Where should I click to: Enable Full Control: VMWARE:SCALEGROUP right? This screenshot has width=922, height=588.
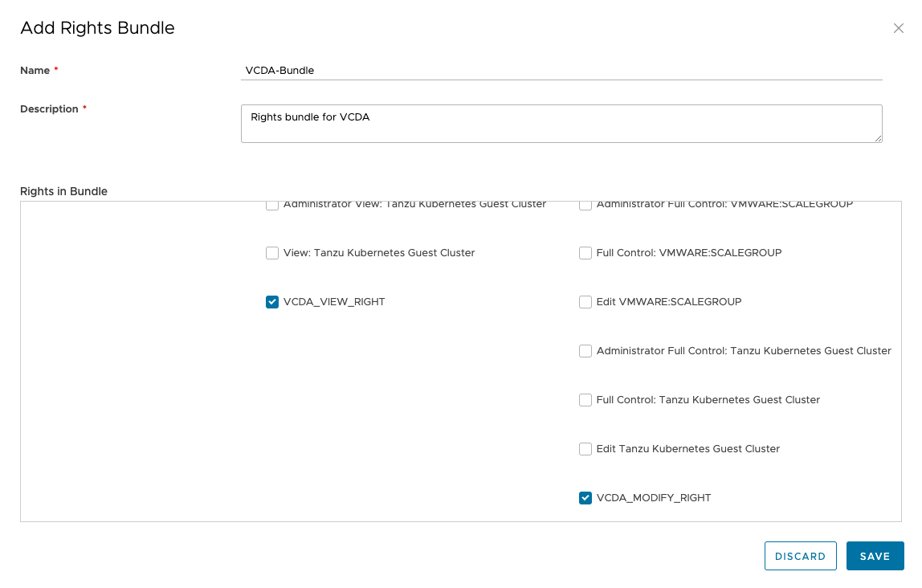point(585,253)
